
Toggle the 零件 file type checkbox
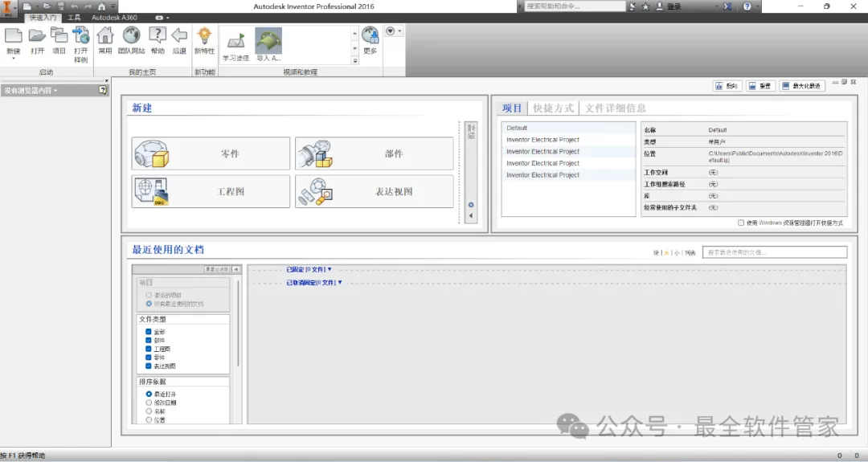coord(149,358)
